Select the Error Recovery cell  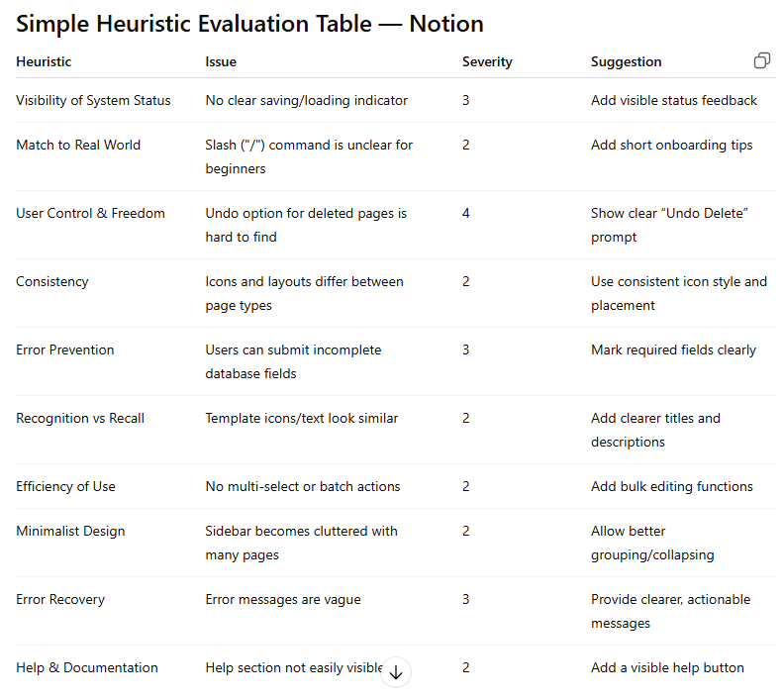60,599
